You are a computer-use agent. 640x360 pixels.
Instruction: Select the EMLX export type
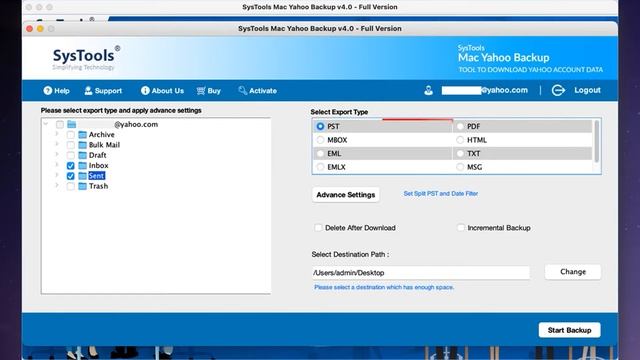tap(320, 167)
